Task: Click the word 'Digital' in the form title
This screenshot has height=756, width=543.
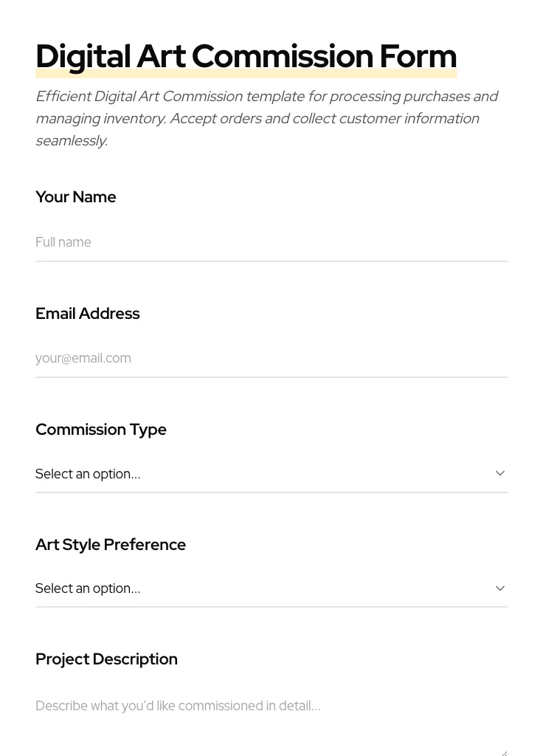Action: pyautogui.click(x=83, y=57)
